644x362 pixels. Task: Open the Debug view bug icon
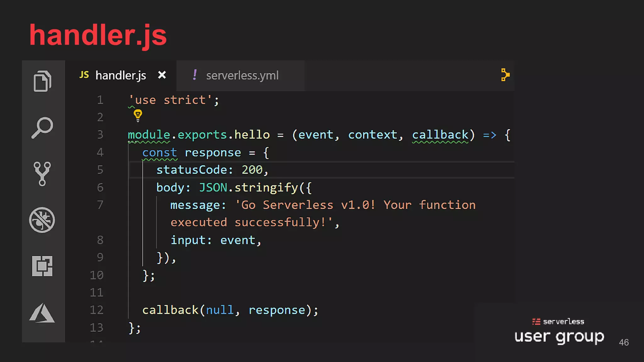click(x=42, y=220)
